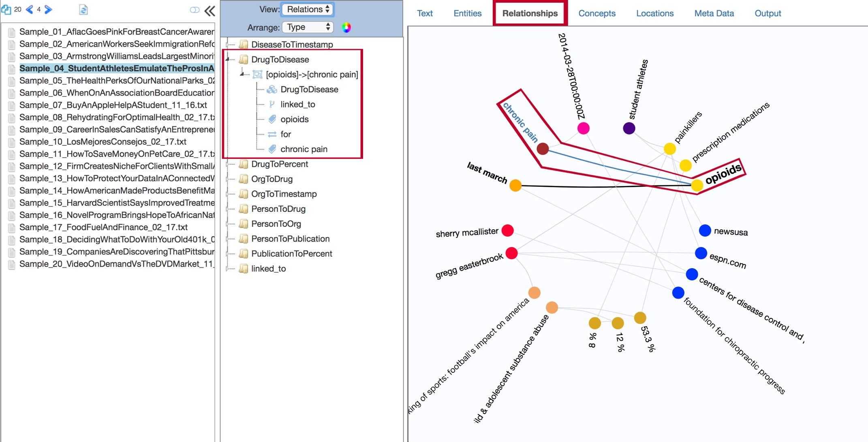This screenshot has height=442, width=868.
Task: Collapse the [opioids]->[chronic pain] node
Action: (x=242, y=74)
